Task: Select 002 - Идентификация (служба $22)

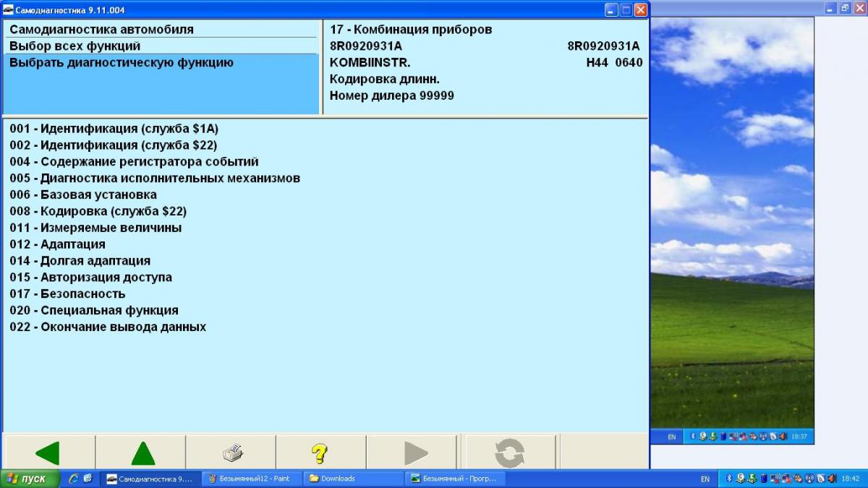Action: point(114,145)
